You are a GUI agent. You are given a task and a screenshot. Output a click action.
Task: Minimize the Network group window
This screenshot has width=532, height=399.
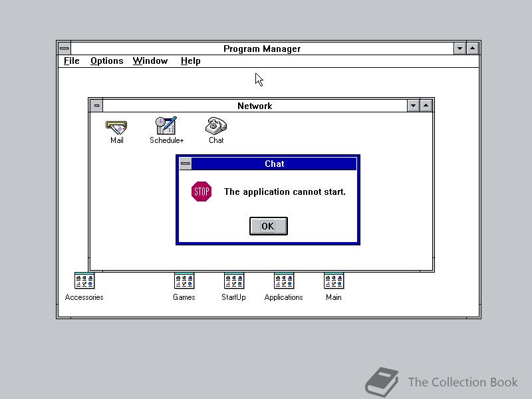pos(413,106)
